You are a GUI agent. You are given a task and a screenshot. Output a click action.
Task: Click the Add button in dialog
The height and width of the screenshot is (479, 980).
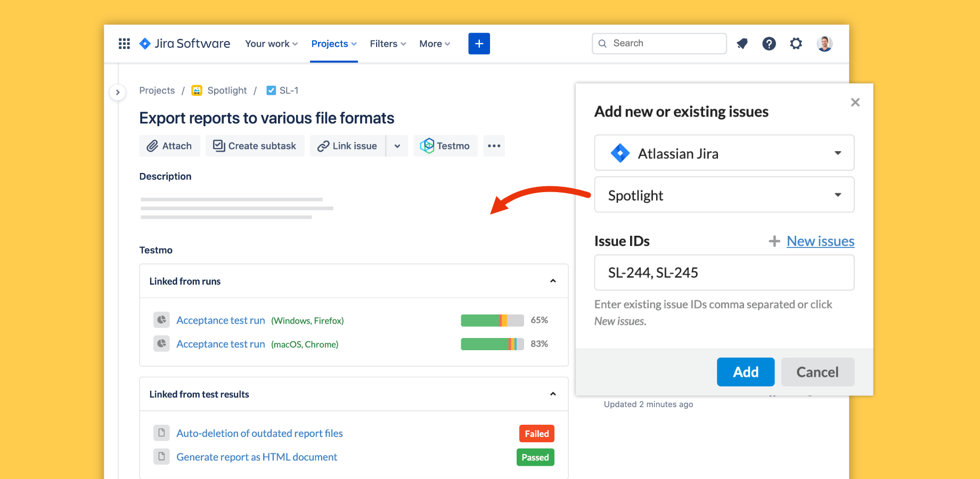(746, 372)
